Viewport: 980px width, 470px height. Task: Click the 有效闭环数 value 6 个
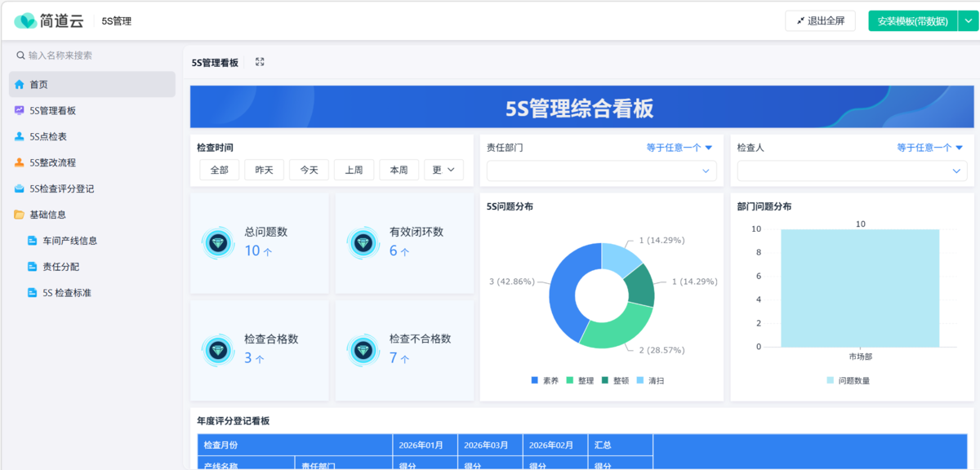399,251
